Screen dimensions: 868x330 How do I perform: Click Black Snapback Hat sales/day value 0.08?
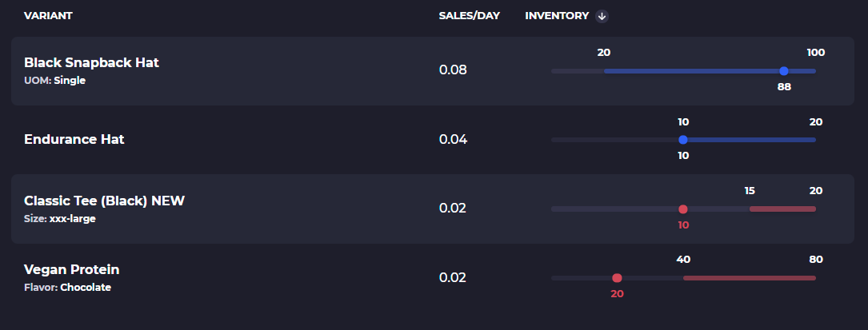[x=453, y=70]
